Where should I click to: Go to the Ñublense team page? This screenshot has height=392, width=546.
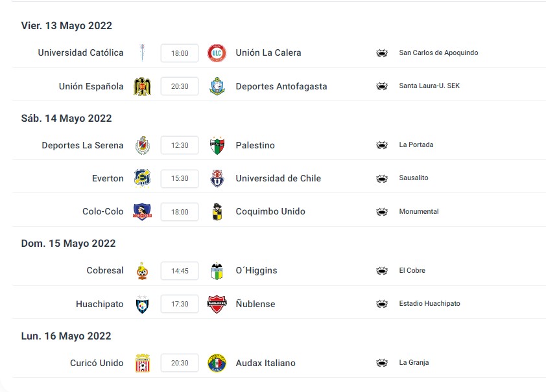(255, 304)
